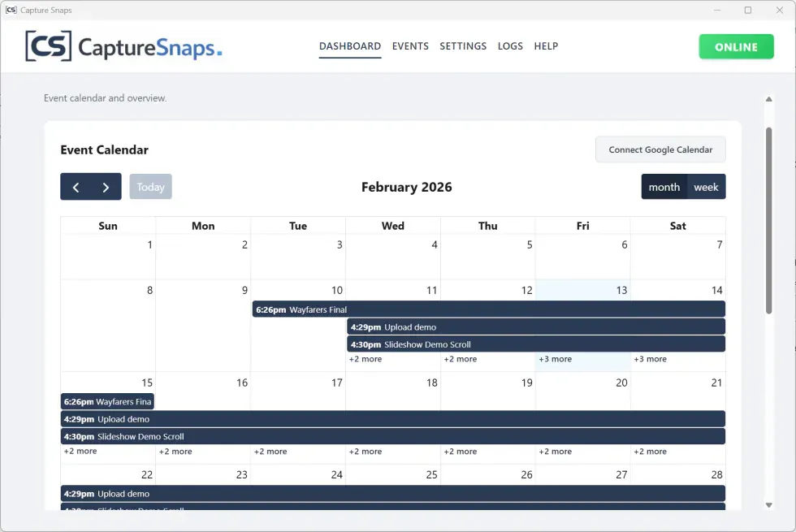This screenshot has width=796, height=532.
Task: Open Upload demo event starting Sunday 15
Action: [393, 419]
